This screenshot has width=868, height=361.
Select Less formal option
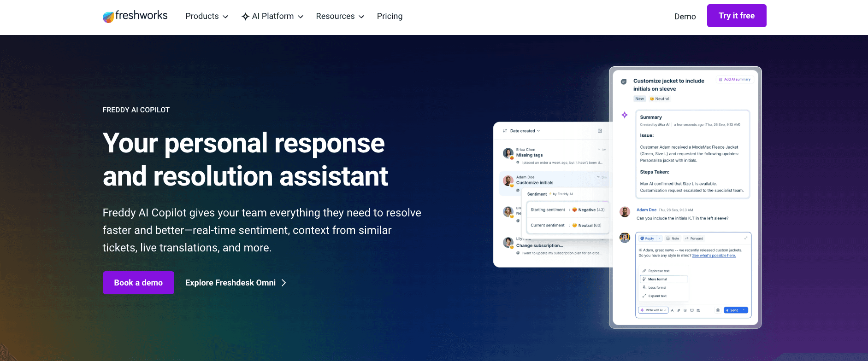point(663,287)
